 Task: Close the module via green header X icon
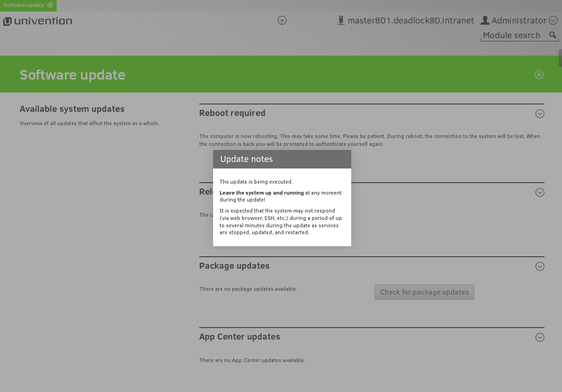(539, 75)
